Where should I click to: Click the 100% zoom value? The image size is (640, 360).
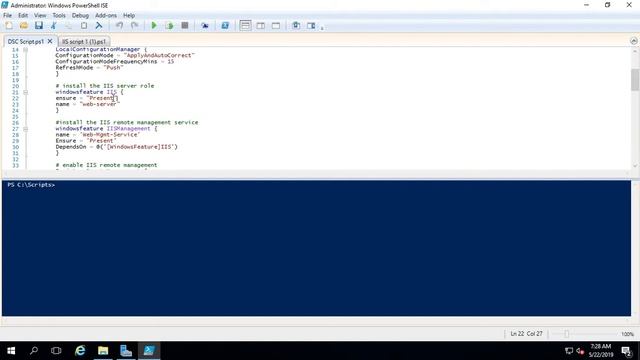tap(627, 334)
